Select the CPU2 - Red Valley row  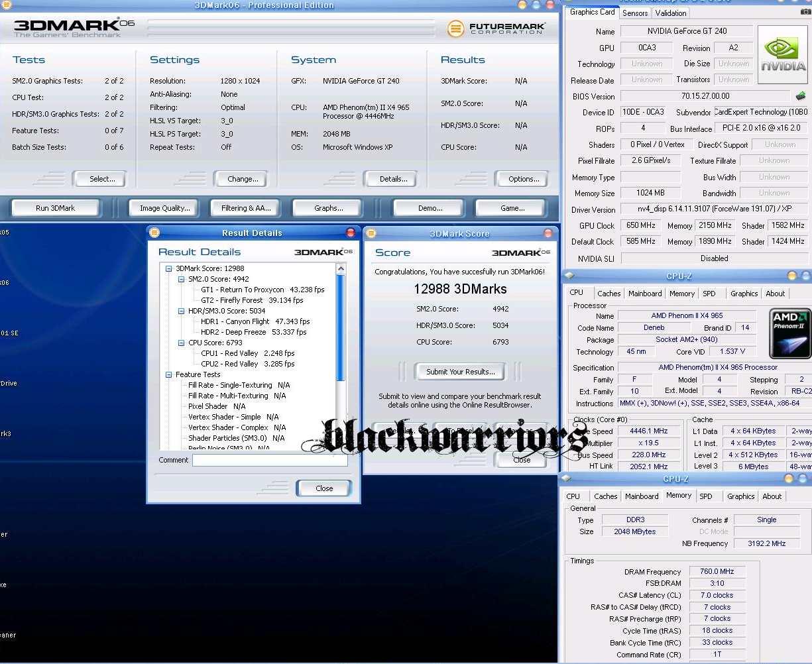click(x=247, y=364)
